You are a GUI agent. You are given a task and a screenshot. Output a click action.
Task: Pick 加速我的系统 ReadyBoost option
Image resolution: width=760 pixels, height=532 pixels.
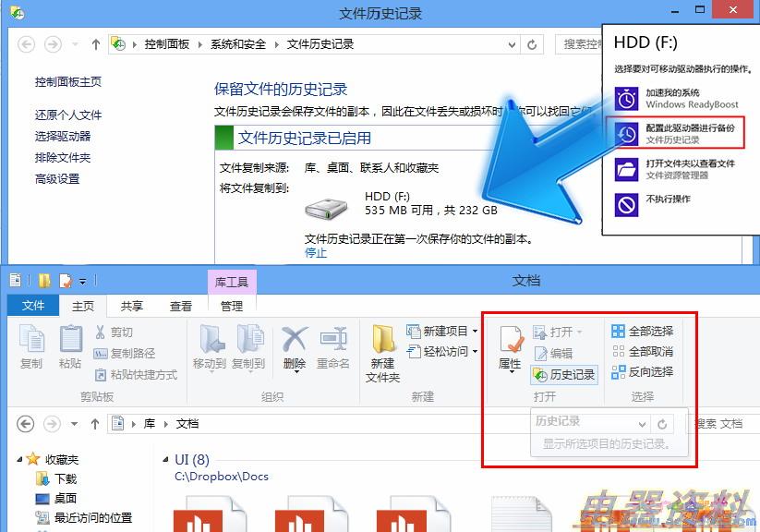click(x=679, y=98)
